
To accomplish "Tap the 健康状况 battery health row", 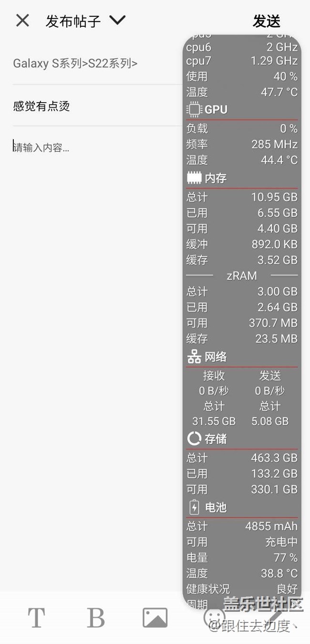I will 242,589.
